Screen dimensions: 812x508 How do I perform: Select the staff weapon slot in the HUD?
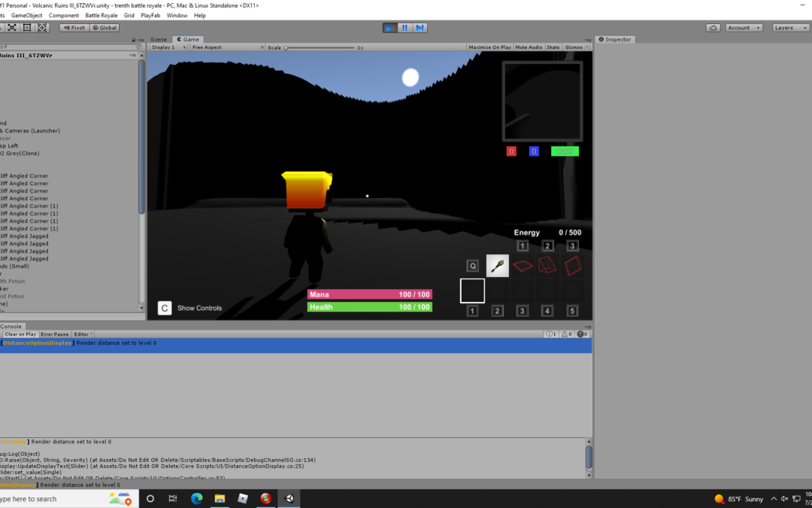click(497, 266)
